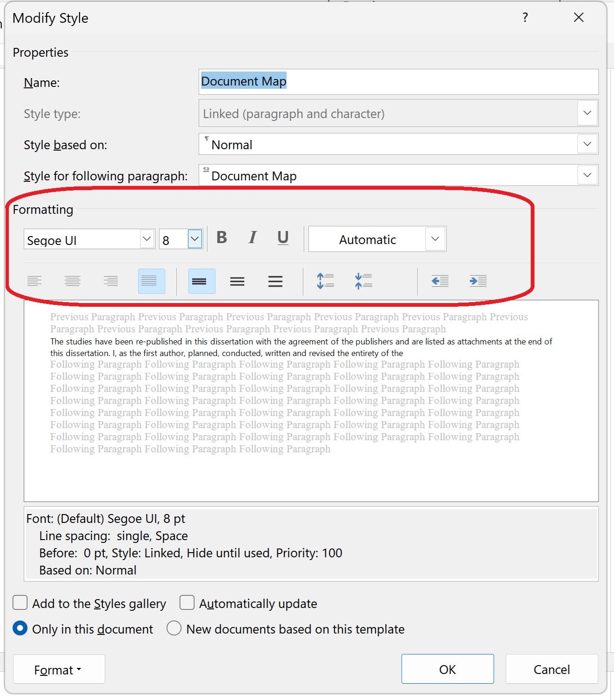Center align paragraph text

click(x=73, y=281)
